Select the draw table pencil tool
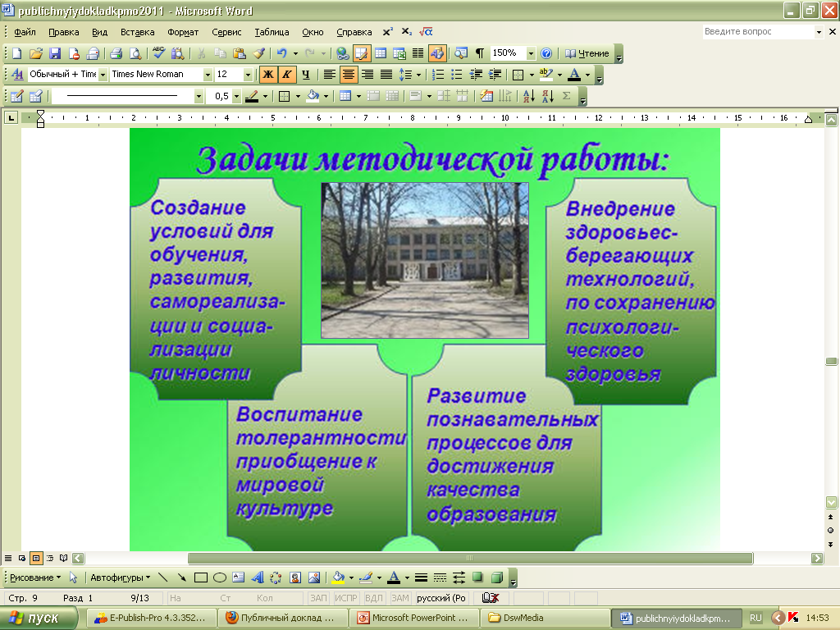Screen dimensions: 840x630 (17, 97)
